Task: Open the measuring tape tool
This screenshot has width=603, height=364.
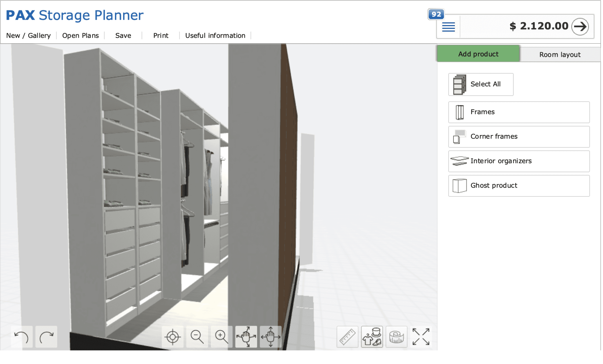Action: tap(397, 337)
